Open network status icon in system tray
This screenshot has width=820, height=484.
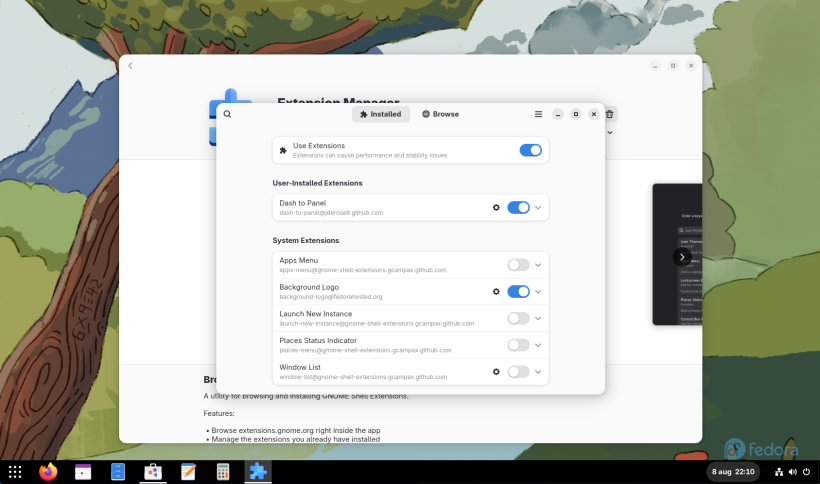pos(779,472)
